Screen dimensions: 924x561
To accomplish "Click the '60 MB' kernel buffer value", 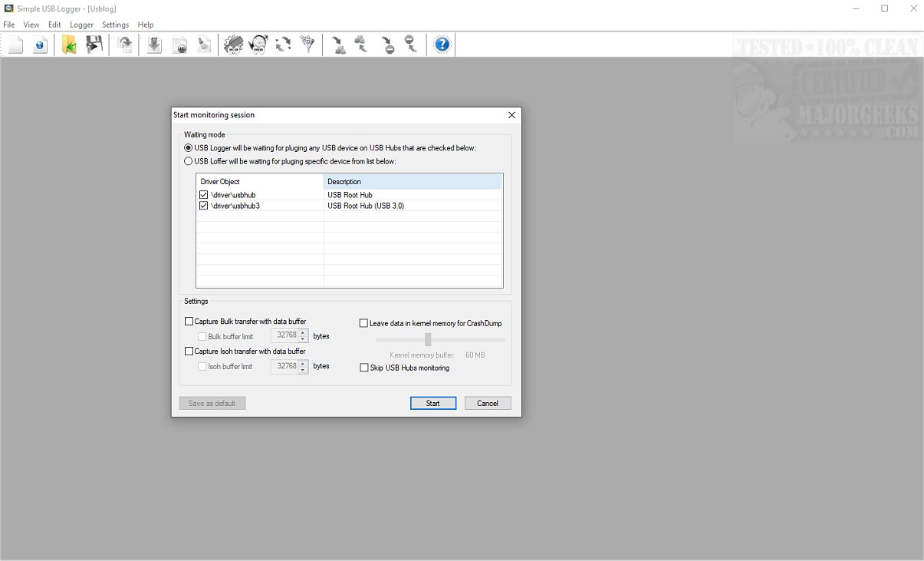I will (x=475, y=355).
